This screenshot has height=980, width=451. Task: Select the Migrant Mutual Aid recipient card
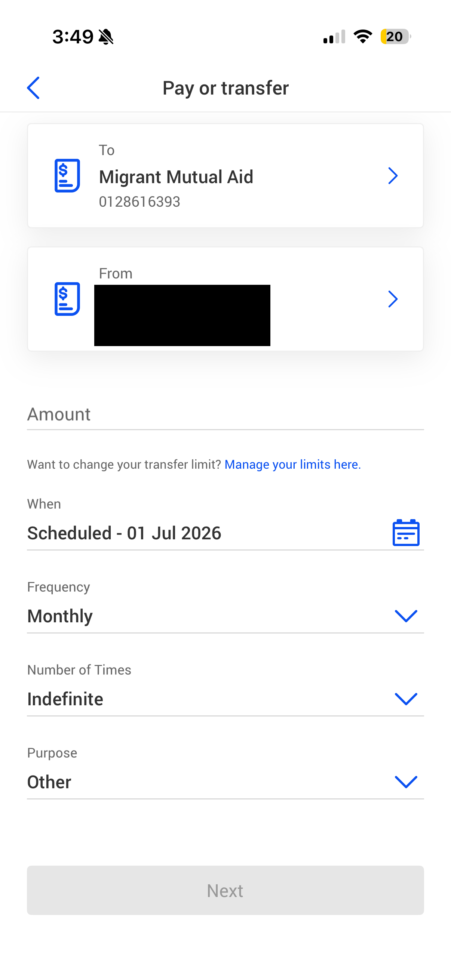coord(225,175)
